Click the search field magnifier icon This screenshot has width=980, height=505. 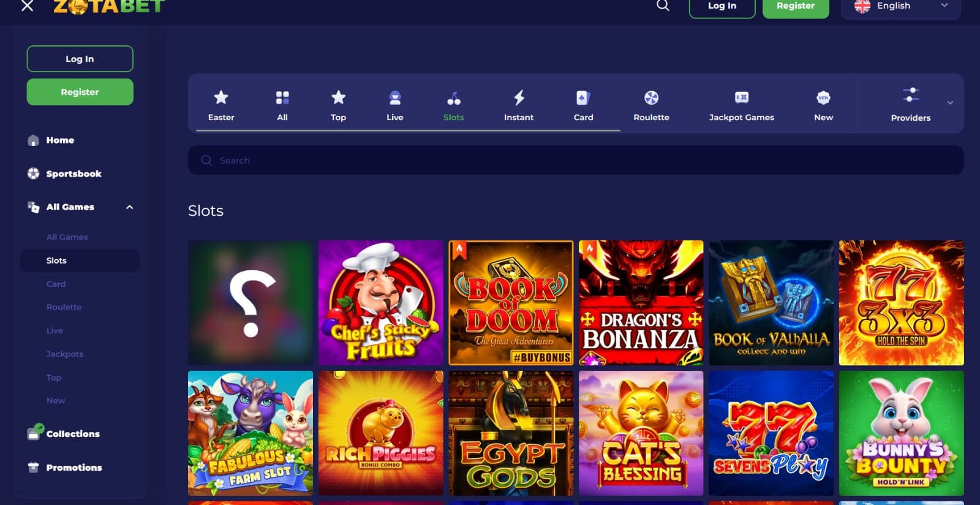click(206, 160)
